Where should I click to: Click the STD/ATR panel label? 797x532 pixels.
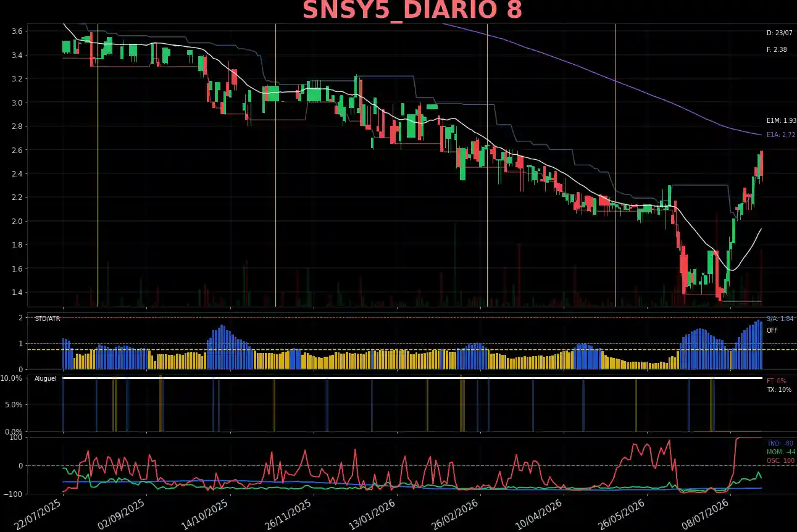click(x=48, y=318)
